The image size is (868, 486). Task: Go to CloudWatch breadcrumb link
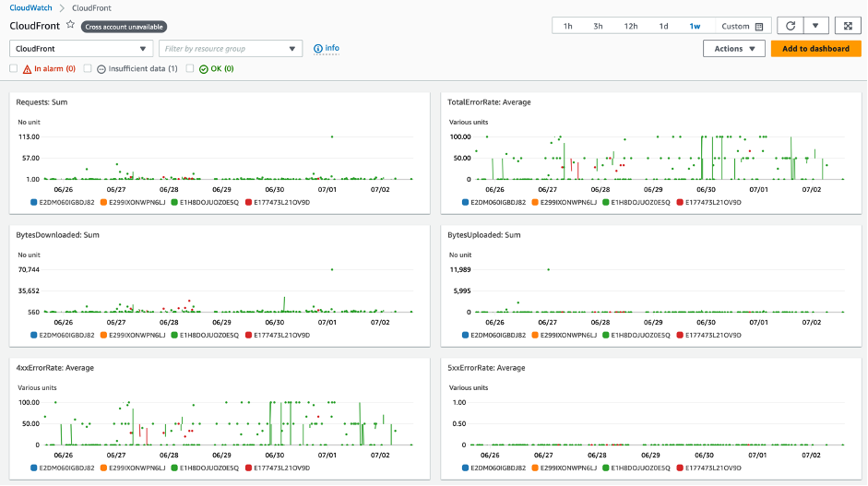click(x=30, y=7)
